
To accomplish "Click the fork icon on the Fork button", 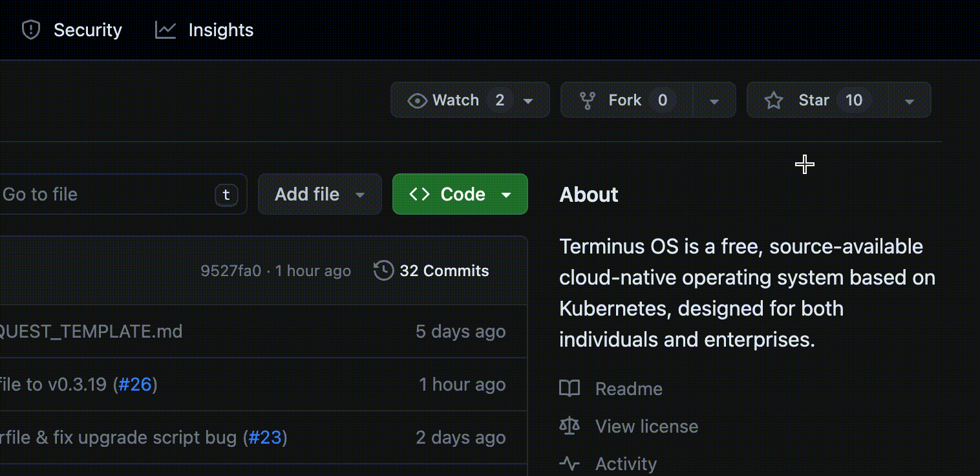I will pyautogui.click(x=589, y=100).
